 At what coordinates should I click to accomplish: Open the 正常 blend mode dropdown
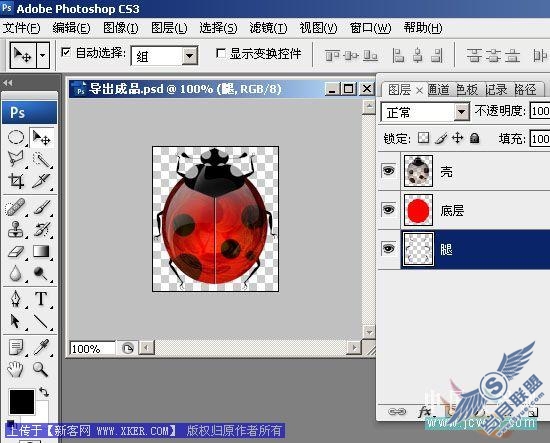(x=462, y=112)
